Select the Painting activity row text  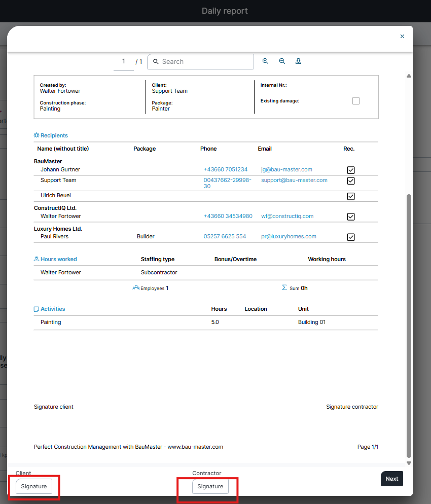[51, 322]
